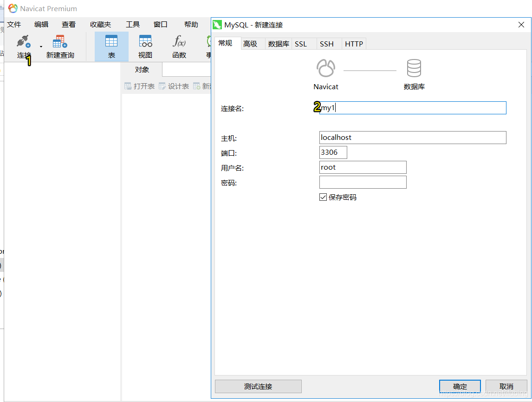The width and height of the screenshot is (532, 402).
Task: Click the Port field containing 3306
Action: pyautogui.click(x=333, y=152)
